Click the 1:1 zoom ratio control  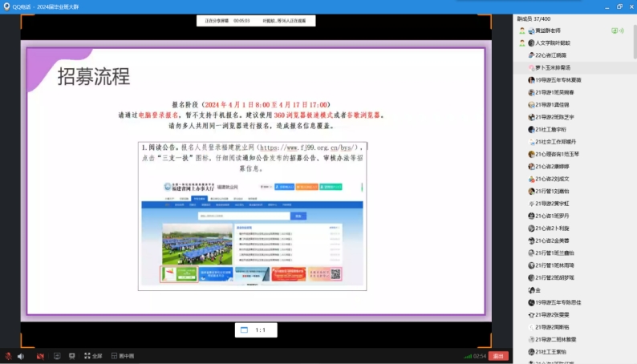pos(254,330)
